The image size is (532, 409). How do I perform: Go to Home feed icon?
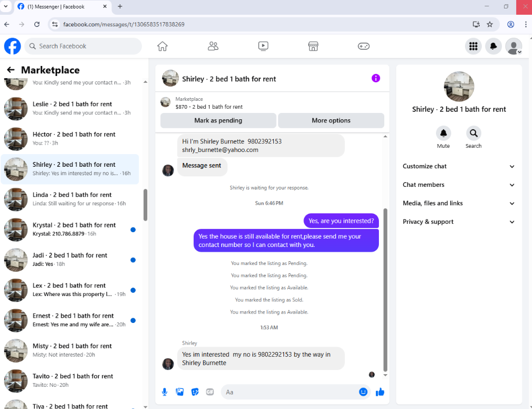(x=162, y=46)
